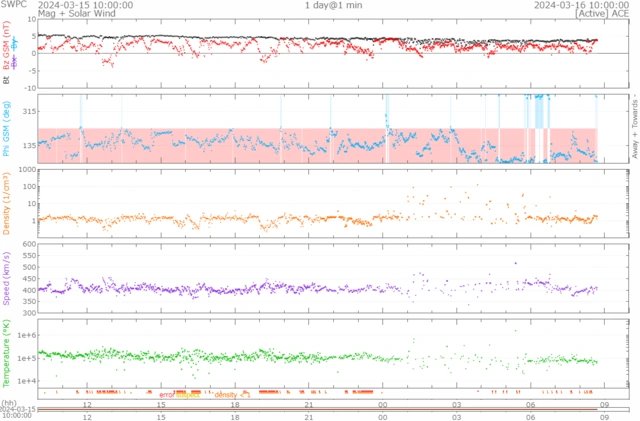Click the red 'error' legend marker
The image size is (640, 421).
[168, 395]
